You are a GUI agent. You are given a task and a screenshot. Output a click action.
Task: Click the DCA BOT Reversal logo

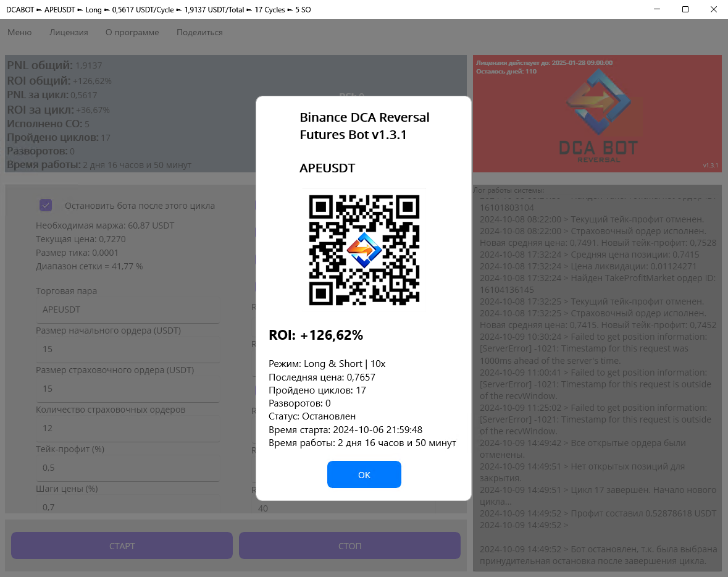pyautogui.click(x=598, y=116)
